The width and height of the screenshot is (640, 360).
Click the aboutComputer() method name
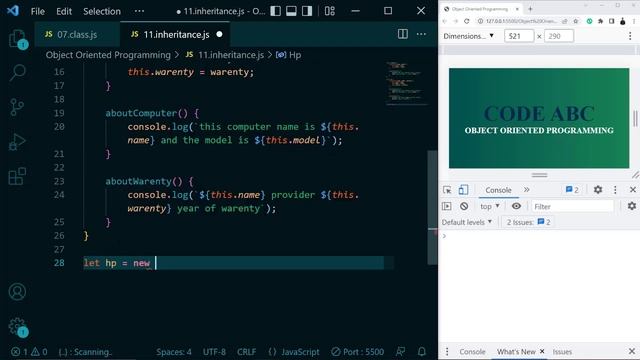(141, 113)
